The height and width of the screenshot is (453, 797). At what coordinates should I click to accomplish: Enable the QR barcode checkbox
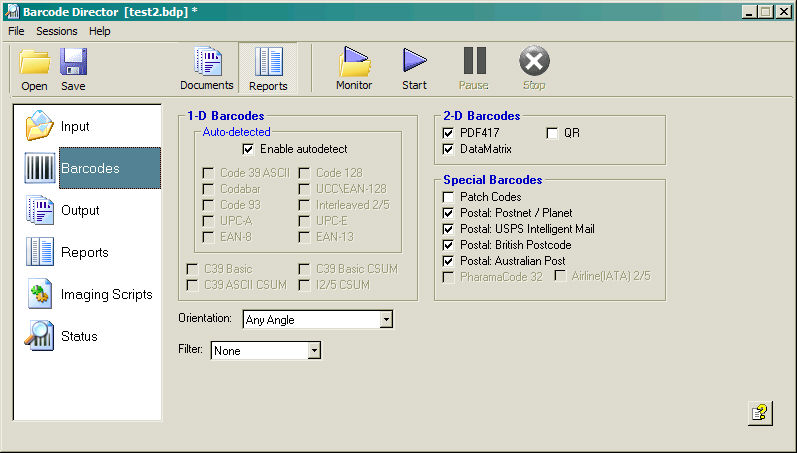tap(552, 133)
